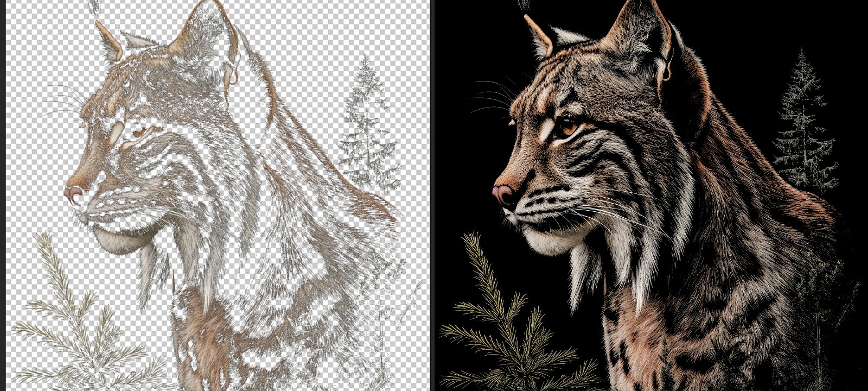The image size is (868, 391).
Task: Click the lynx's pink nose in the left image
Action: (73, 193)
